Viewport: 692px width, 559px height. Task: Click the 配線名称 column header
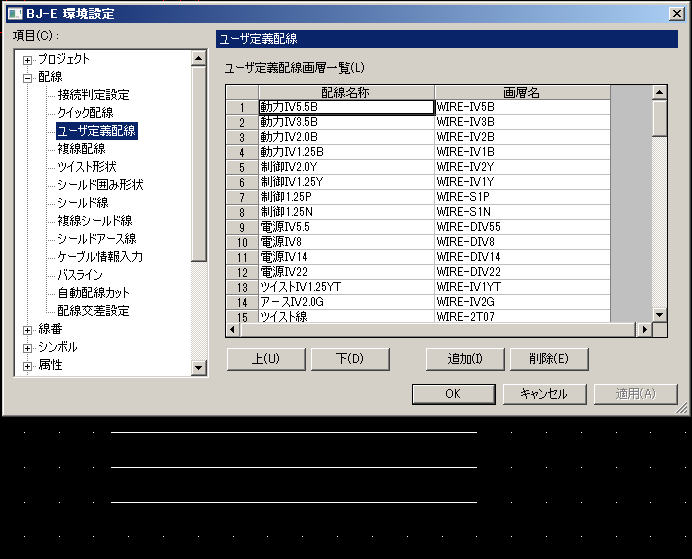[x=346, y=93]
